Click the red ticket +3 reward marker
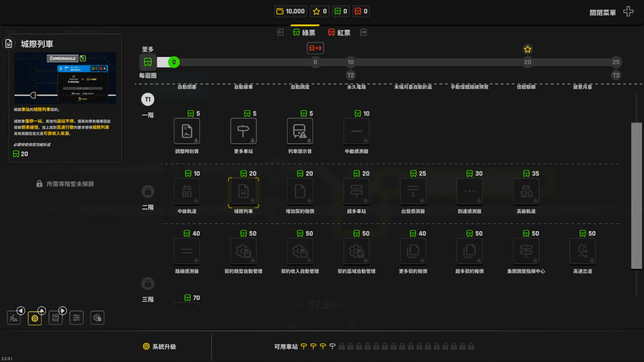 (x=315, y=48)
